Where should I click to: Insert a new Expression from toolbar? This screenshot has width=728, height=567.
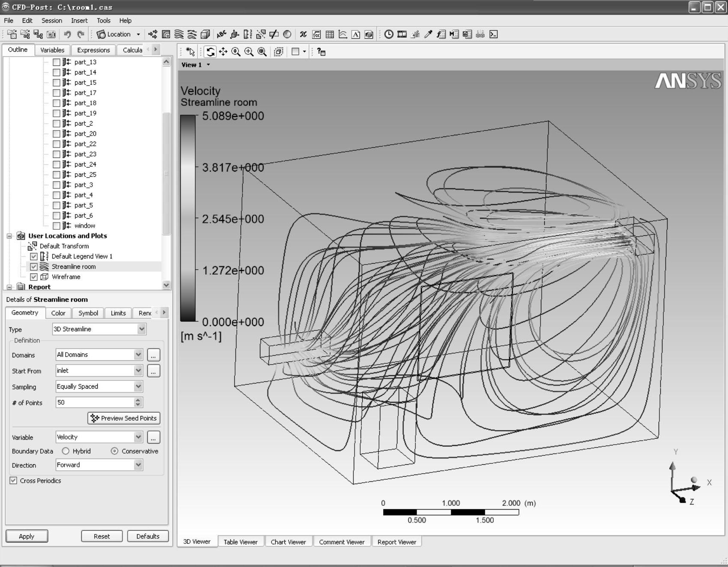coord(316,34)
